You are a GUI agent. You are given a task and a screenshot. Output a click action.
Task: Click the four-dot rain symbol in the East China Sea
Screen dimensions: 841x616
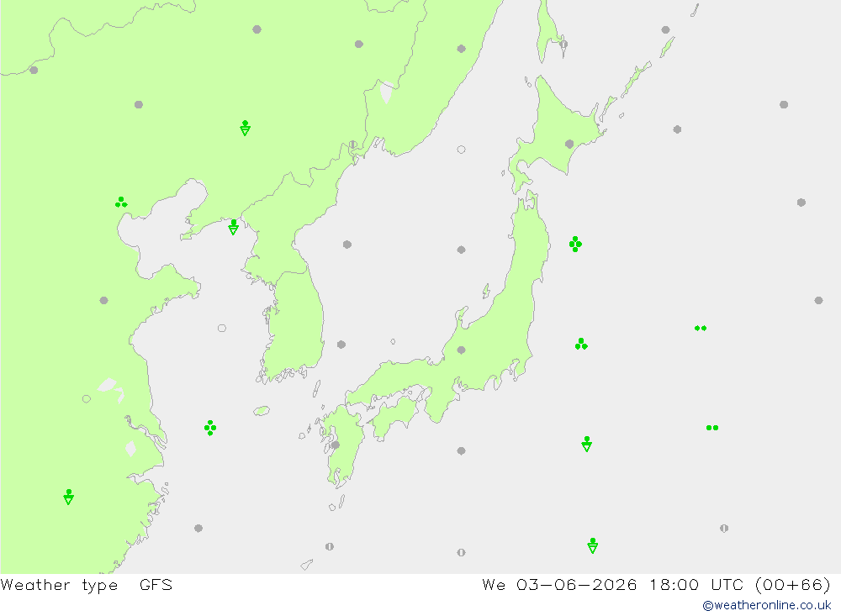click(x=210, y=428)
